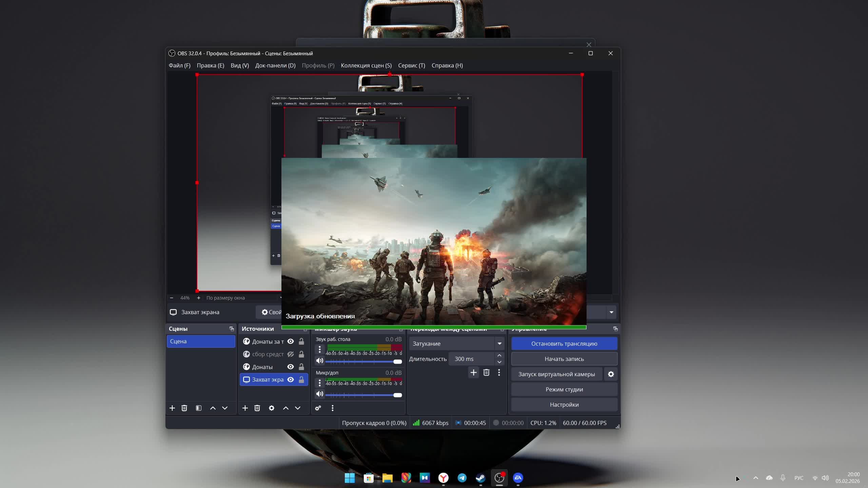Increase transition duration with up arrow
The width and height of the screenshot is (868, 488).
[499, 355]
